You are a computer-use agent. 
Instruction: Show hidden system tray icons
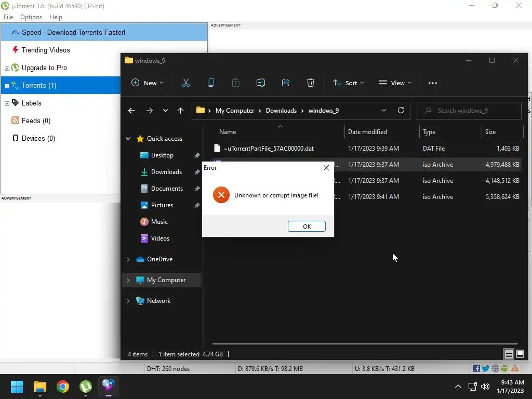[x=458, y=387]
